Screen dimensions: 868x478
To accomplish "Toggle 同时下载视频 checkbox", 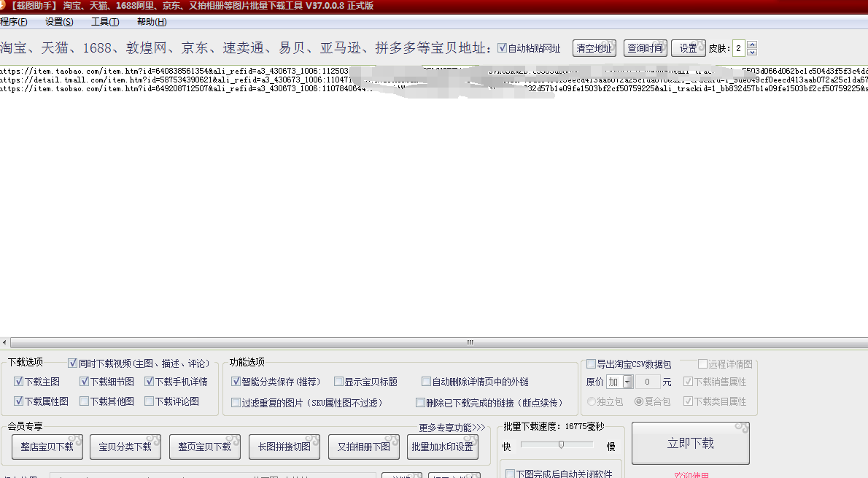I will 72,363.
